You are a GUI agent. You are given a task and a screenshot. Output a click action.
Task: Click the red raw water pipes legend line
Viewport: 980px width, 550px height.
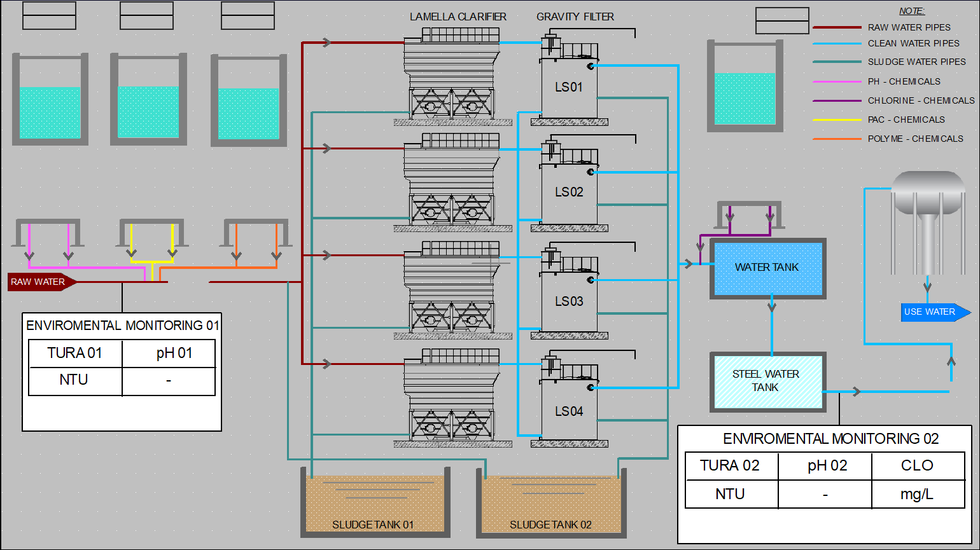pyautogui.click(x=836, y=27)
